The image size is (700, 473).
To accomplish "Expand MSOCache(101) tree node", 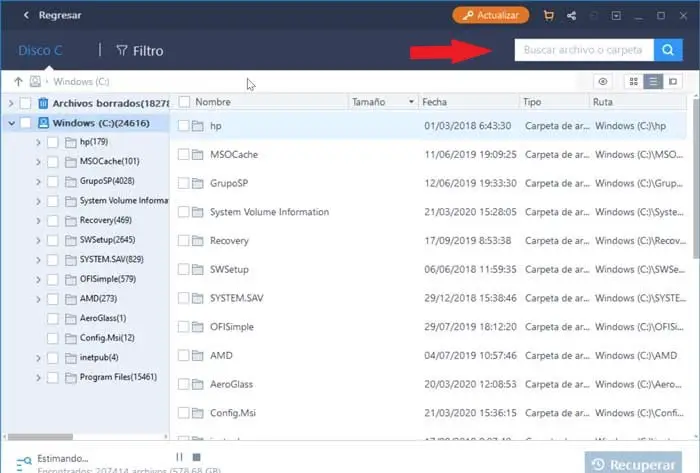I will 38,162.
